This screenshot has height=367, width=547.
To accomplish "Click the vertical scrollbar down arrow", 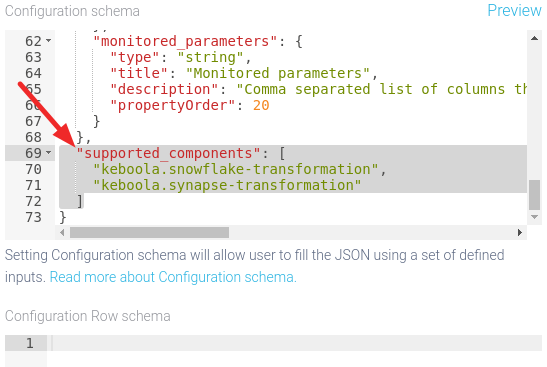I will click(534, 217).
